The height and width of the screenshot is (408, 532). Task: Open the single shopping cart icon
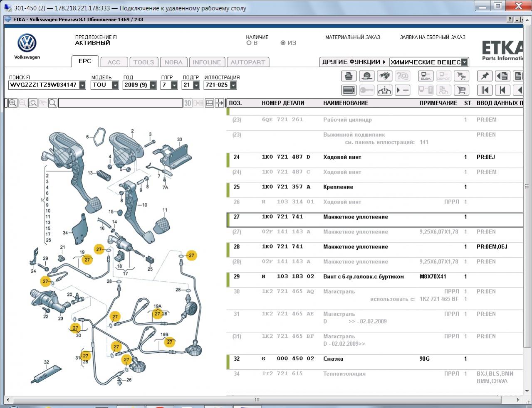pos(461,90)
